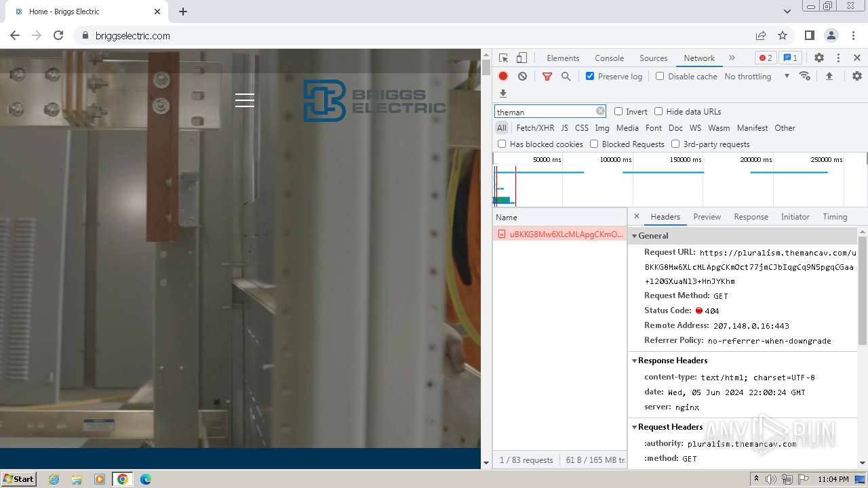This screenshot has height=488, width=868.
Task: Open the Response tab of request
Action: 751,217
